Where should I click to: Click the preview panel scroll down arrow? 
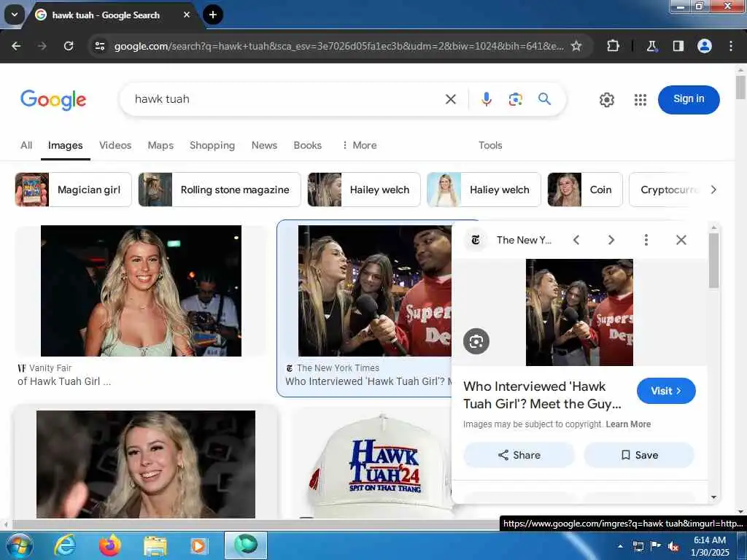[x=713, y=497]
